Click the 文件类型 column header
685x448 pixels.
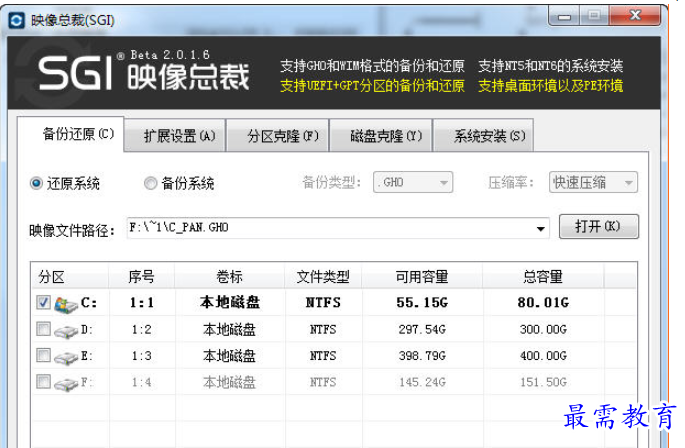[x=323, y=277]
